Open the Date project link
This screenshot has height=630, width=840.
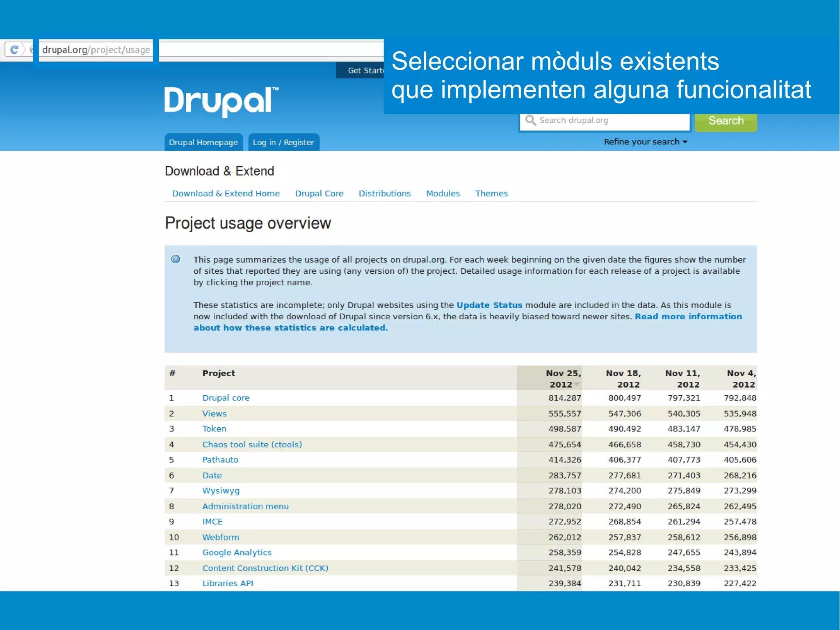click(x=212, y=475)
